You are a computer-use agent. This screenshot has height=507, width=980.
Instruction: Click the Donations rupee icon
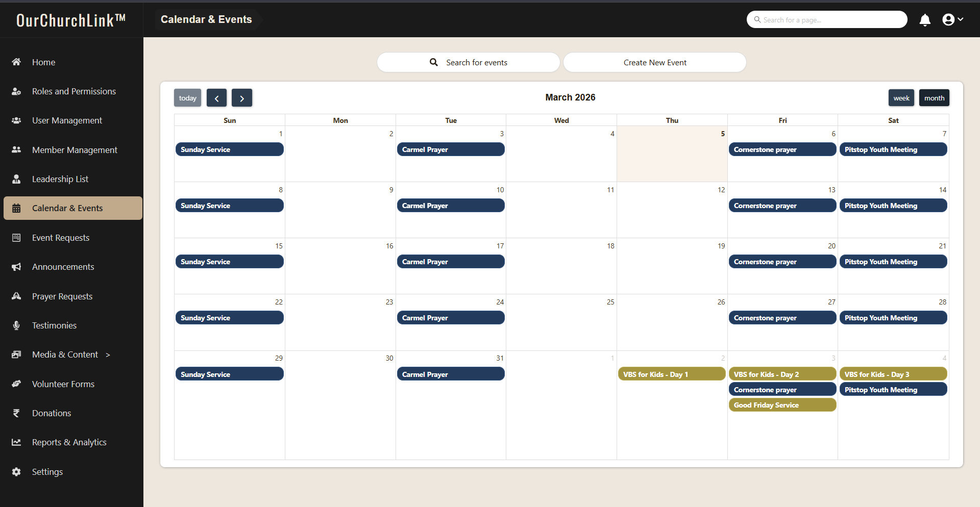click(16, 413)
